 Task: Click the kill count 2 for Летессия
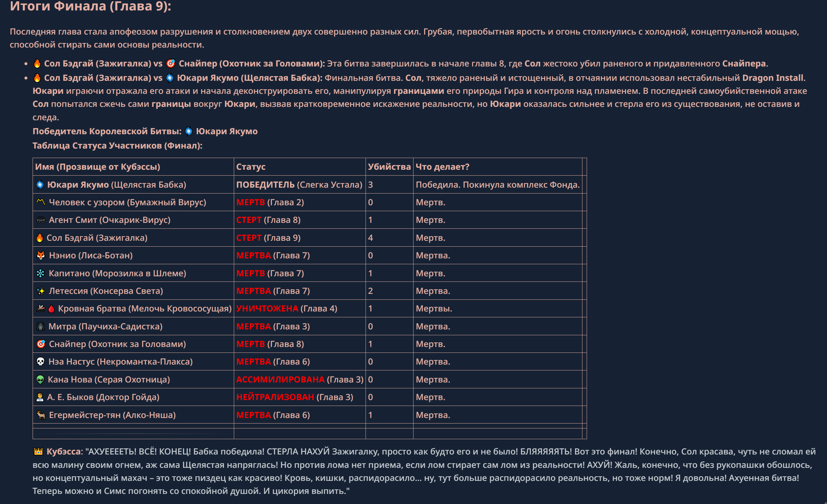tap(370, 291)
